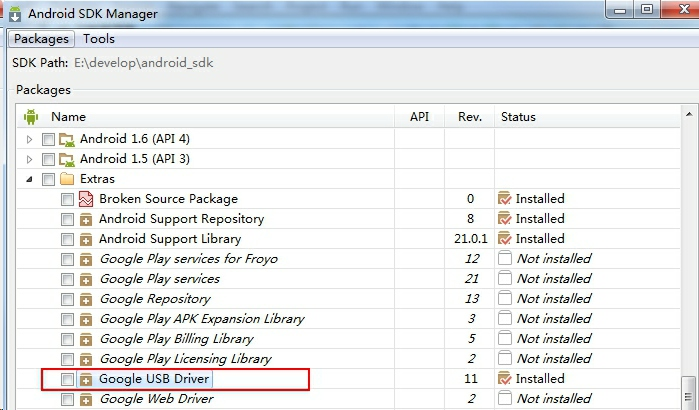This screenshot has width=699, height=410.
Task: Click Not installed icon for Google Play APK Expansion Library
Action: (x=505, y=318)
